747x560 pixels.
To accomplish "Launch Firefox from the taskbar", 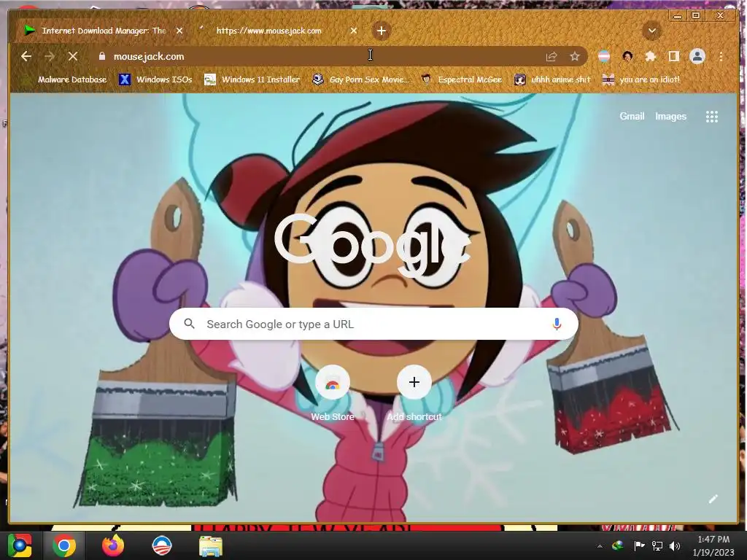I will click(x=113, y=545).
